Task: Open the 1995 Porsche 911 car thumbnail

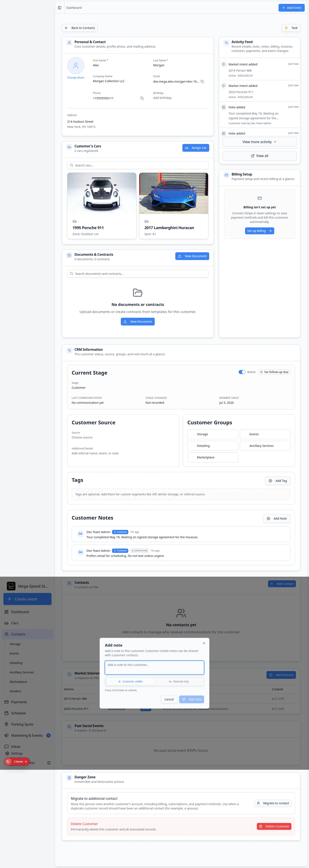Action: pos(102,194)
